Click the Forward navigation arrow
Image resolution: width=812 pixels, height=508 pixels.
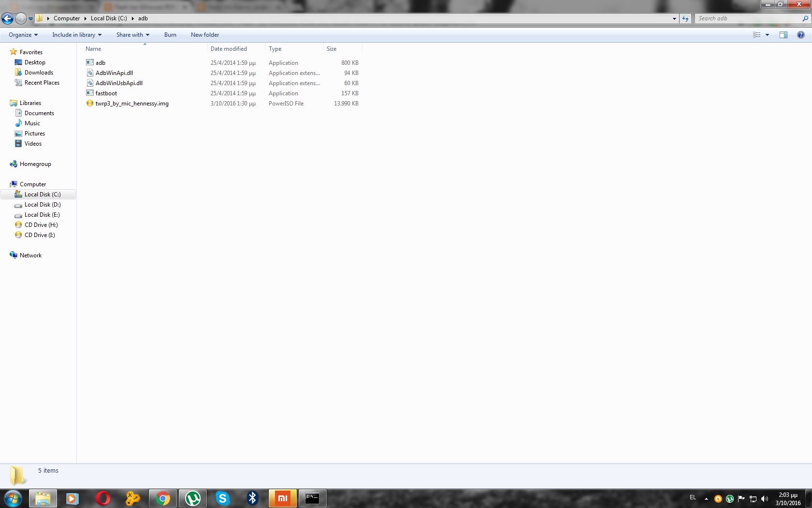point(21,18)
